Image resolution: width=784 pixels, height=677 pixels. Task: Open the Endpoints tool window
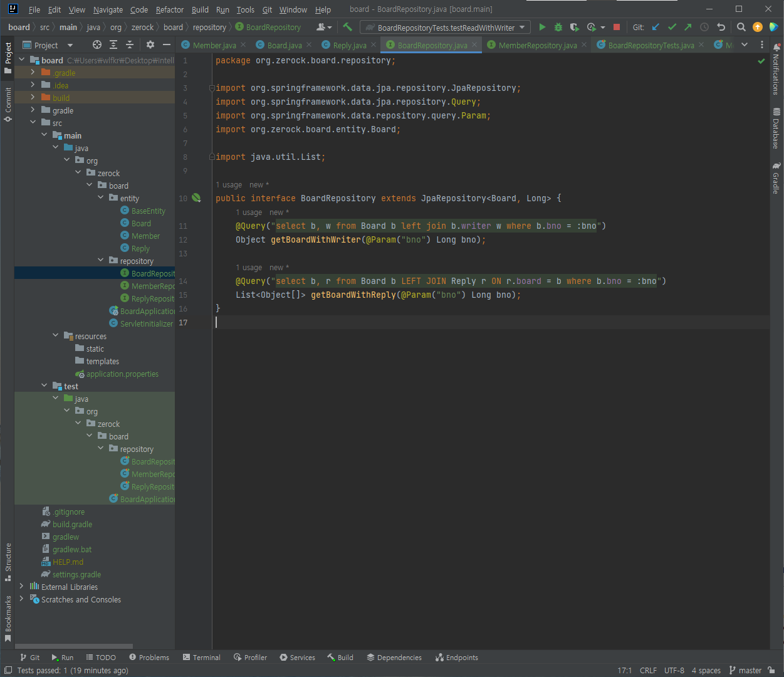click(457, 658)
